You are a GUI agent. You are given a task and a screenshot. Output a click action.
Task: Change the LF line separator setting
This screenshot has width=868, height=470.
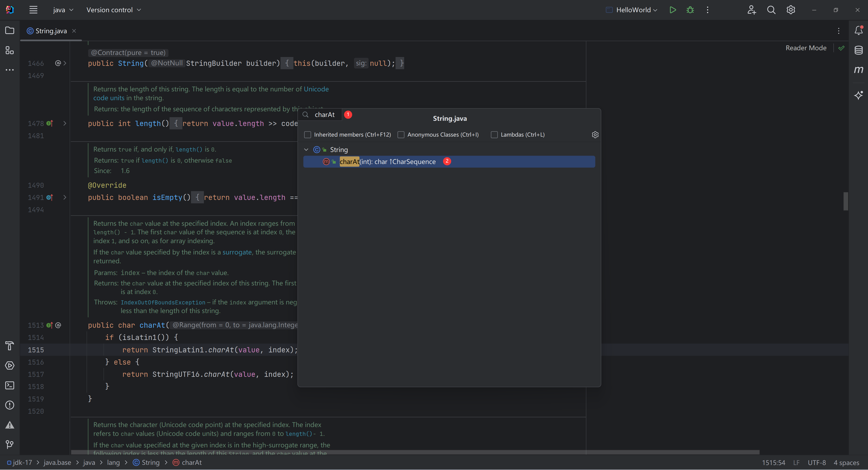click(x=796, y=463)
